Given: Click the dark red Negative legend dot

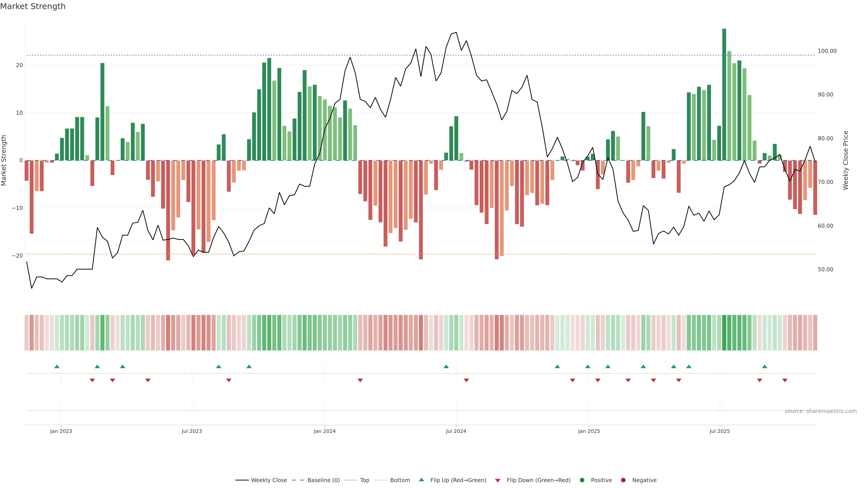Looking at the screenshot, I should (623, 480).
